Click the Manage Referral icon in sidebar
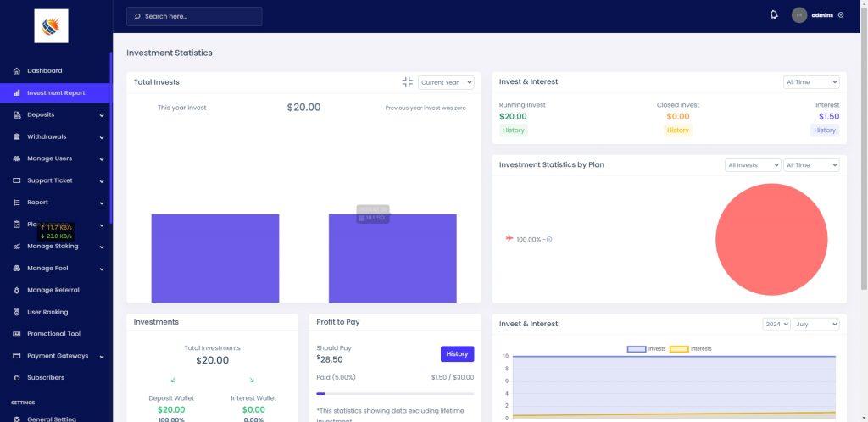868x422 pixels. [x=17, y=291]
